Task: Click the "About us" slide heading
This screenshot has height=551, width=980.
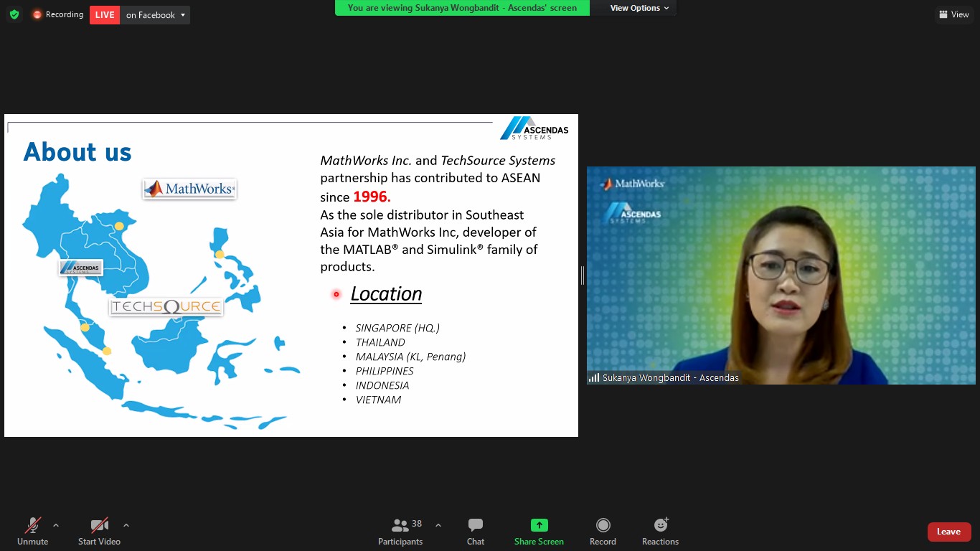Action: click(77, 151)
